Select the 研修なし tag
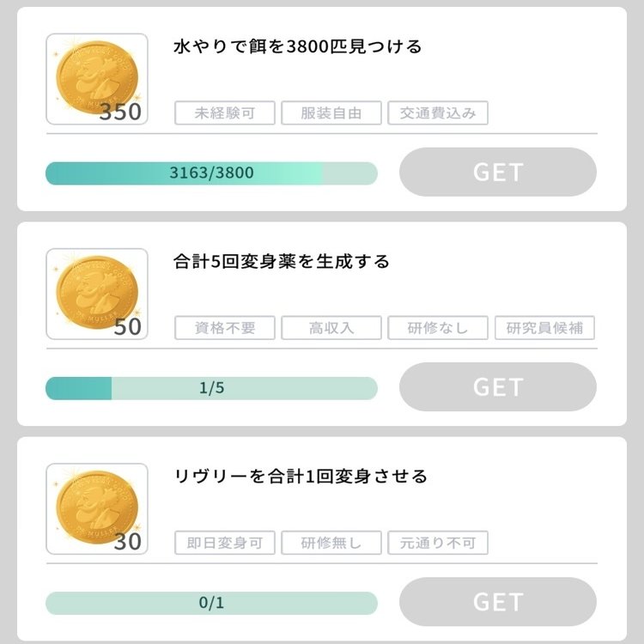The height and width of the screenshot is (644, 644). [x=438, y=328]
